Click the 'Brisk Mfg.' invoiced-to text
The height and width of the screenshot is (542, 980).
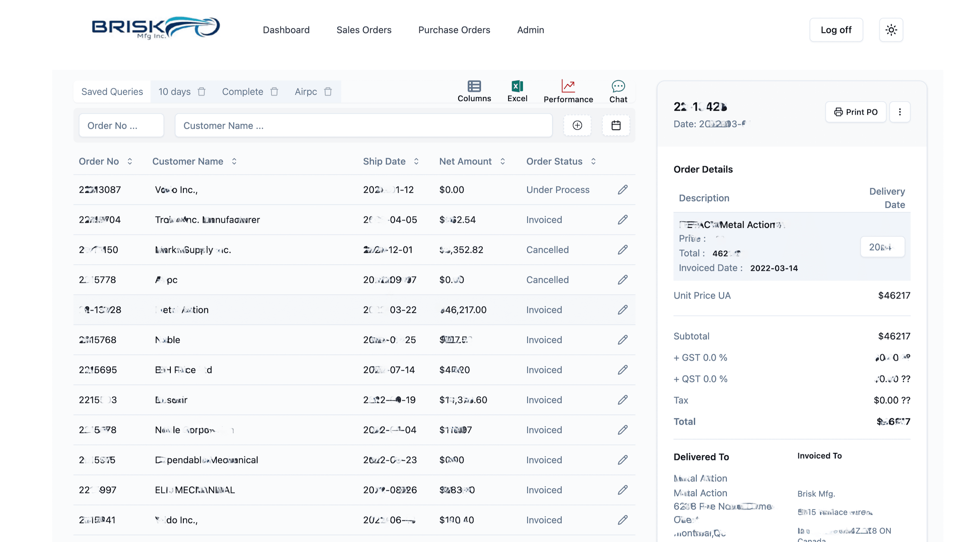tap(815, 494)
